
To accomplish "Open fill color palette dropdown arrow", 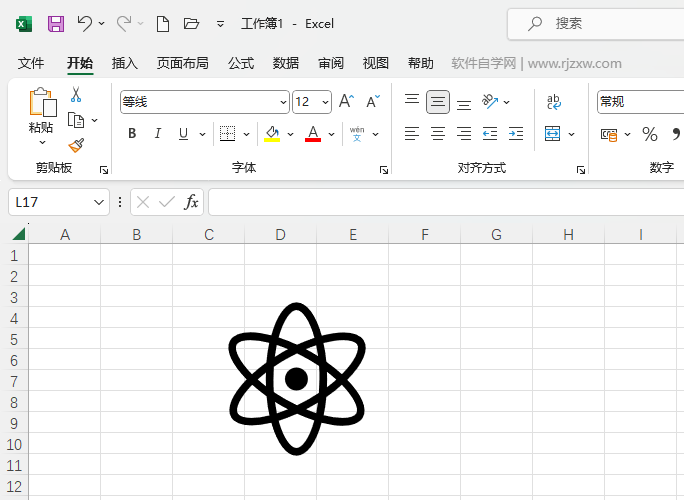I will coord(291,134).
